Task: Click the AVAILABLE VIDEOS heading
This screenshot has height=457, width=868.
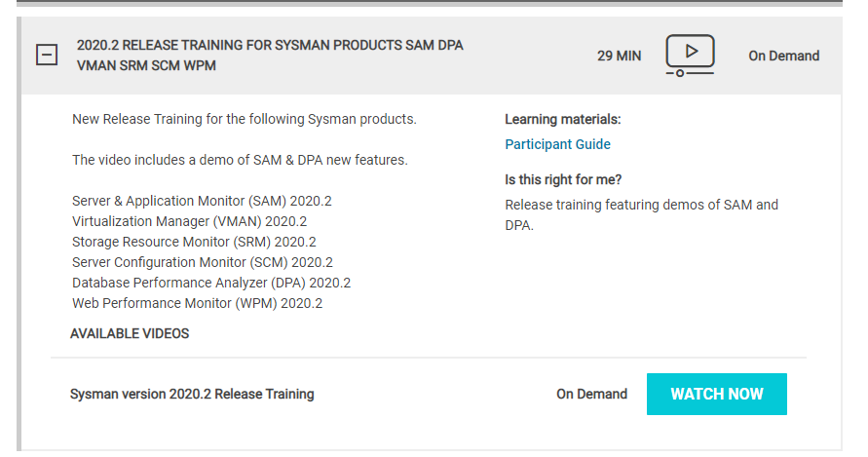Action: tap(130, 333)
